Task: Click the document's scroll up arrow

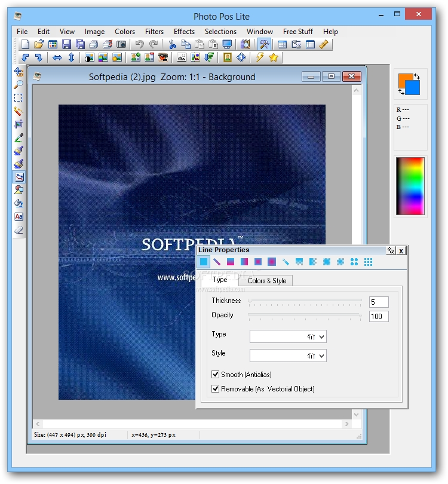Action: pyautogui.click(x=356, y=90)
